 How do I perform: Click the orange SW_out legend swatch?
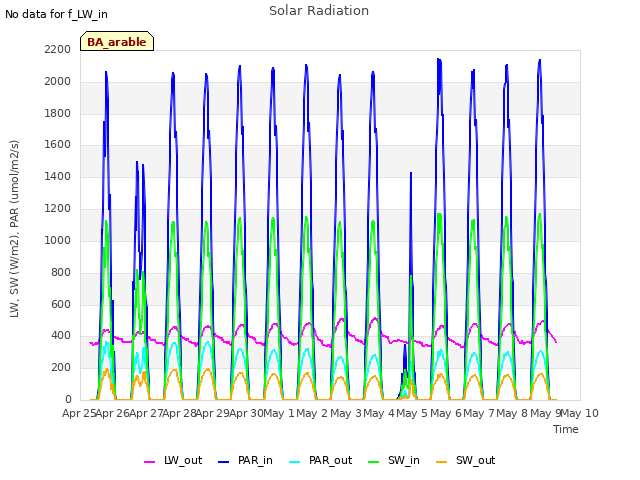pos(441,462)
